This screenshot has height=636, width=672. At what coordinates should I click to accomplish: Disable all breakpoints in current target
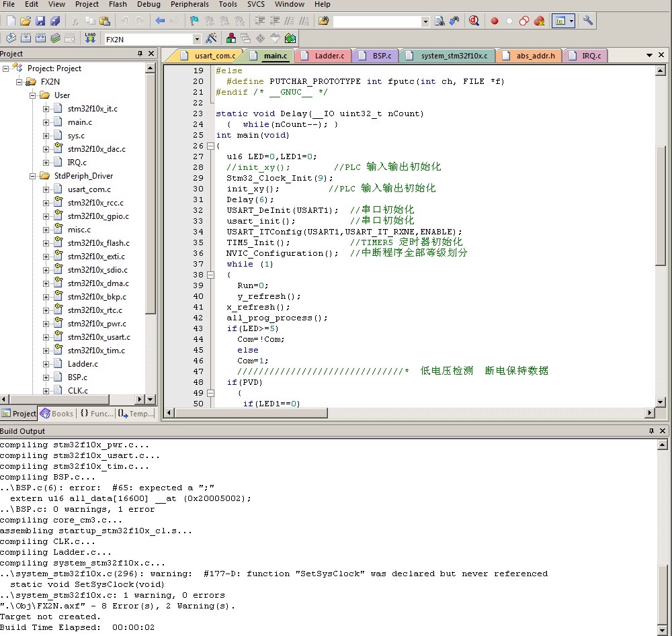523,21
